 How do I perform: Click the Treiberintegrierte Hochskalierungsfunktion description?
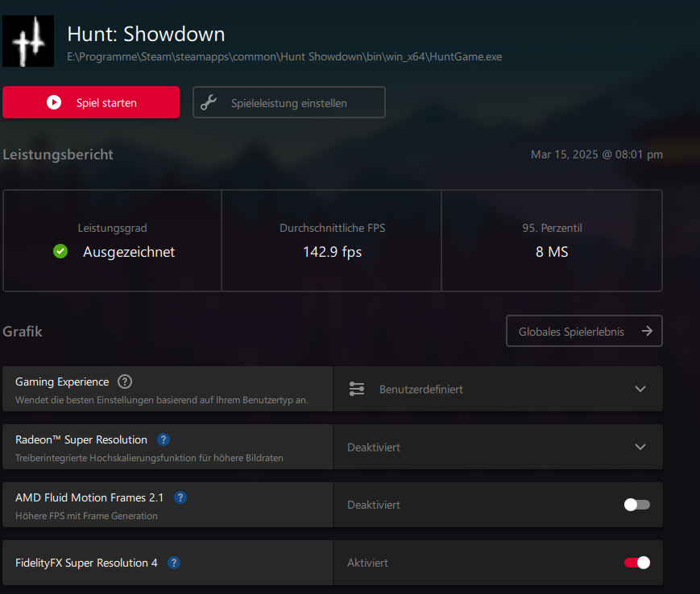coord(149,458)
